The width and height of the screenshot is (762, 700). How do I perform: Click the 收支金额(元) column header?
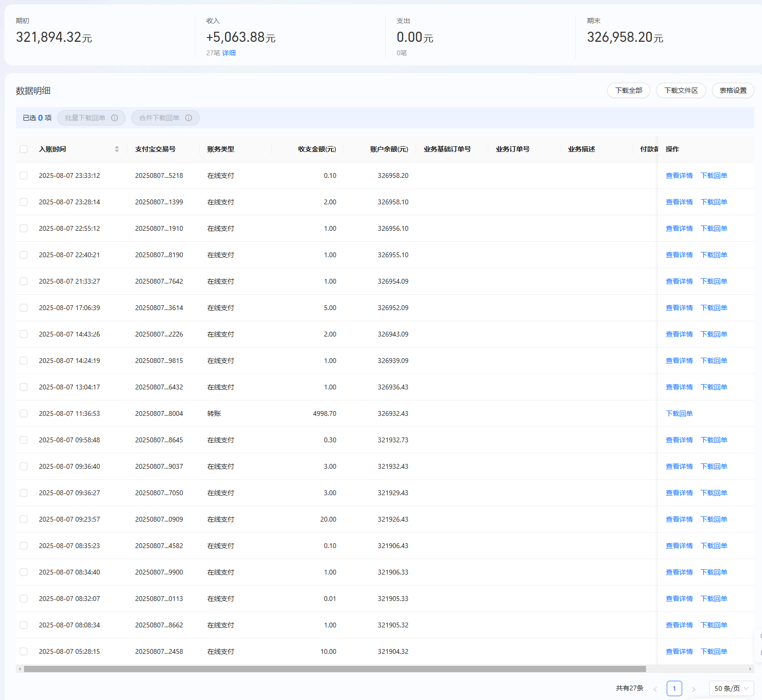click(317, 149)
